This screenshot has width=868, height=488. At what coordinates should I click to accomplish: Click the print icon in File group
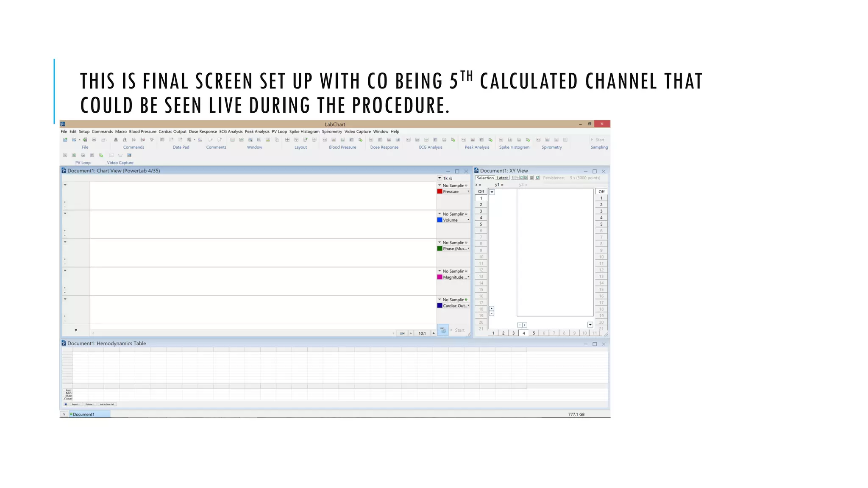pyautogui.click(x=94, y=140)
